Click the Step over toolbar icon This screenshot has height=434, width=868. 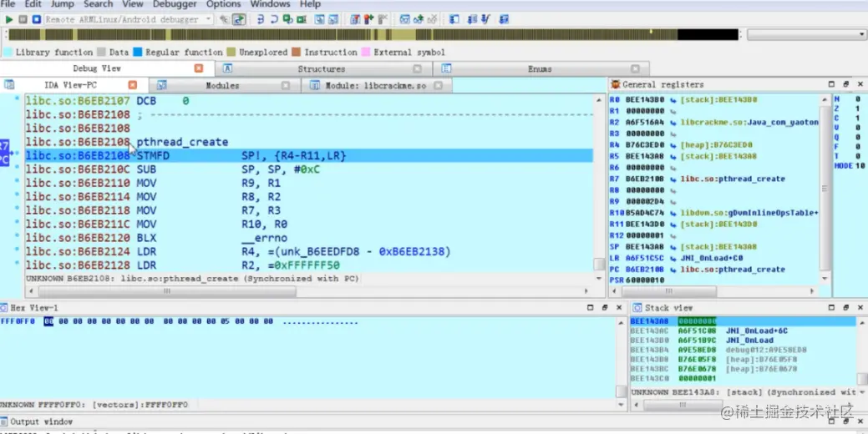point(275,19)
